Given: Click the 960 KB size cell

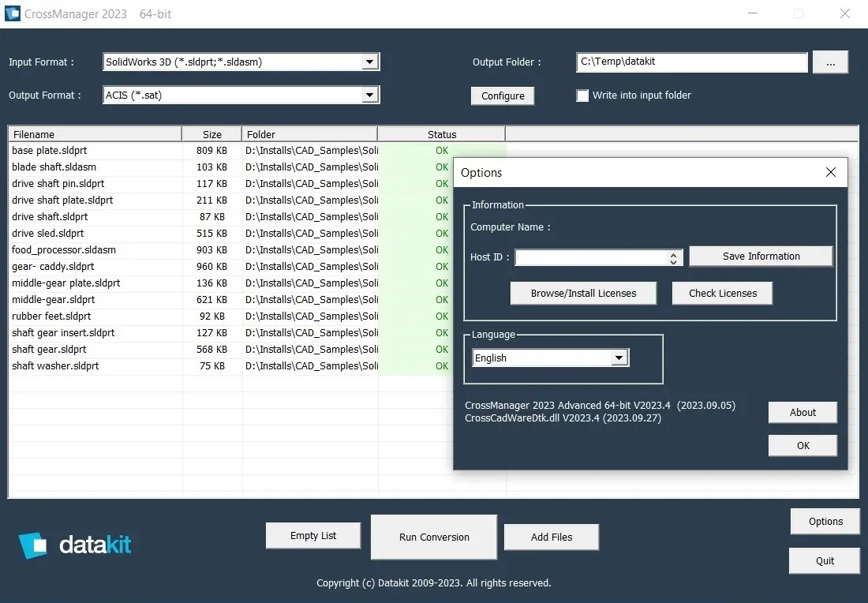Looking at the screenshot, I should 212,267.
